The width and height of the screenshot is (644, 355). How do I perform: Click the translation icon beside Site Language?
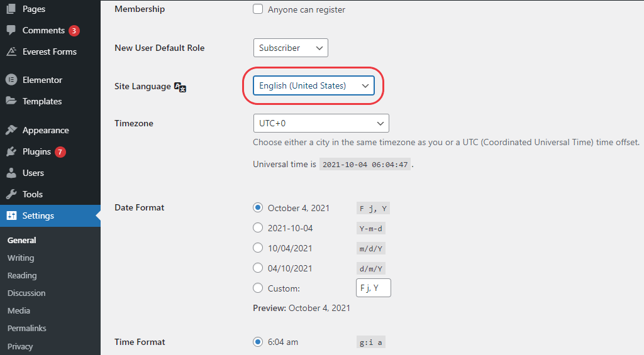(x=180, y=87)
